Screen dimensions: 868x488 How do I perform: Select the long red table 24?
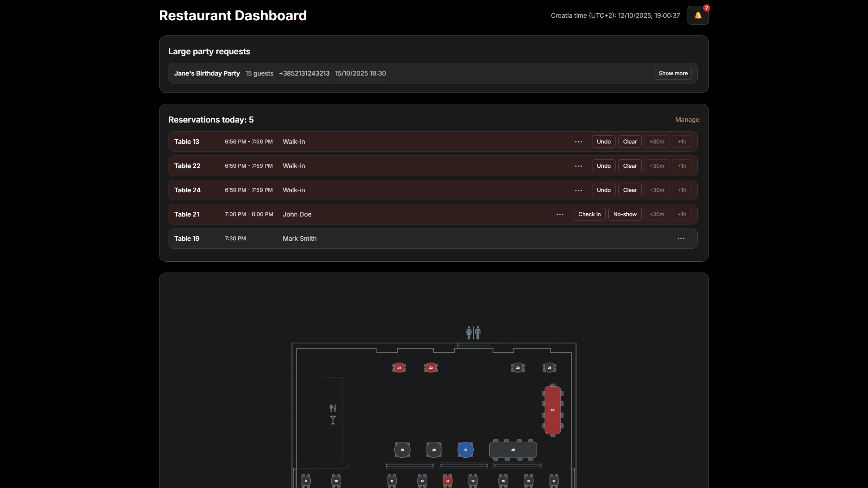(552, 410)
